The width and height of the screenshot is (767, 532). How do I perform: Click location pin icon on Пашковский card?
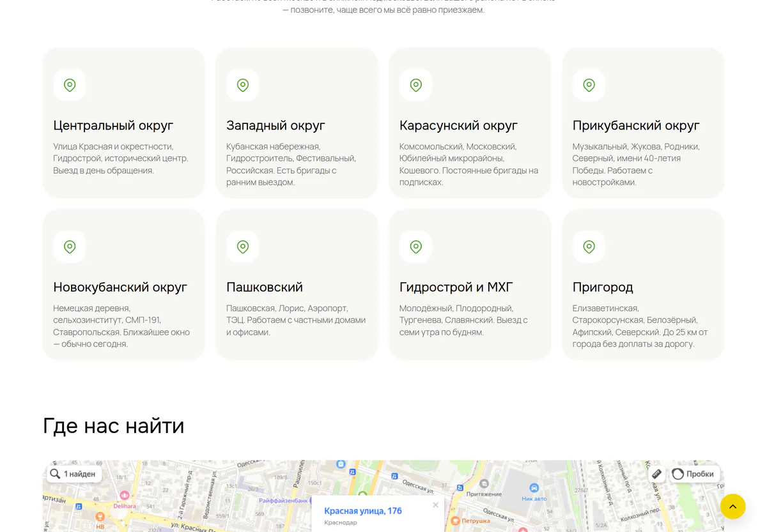click(x=243, y=247)
